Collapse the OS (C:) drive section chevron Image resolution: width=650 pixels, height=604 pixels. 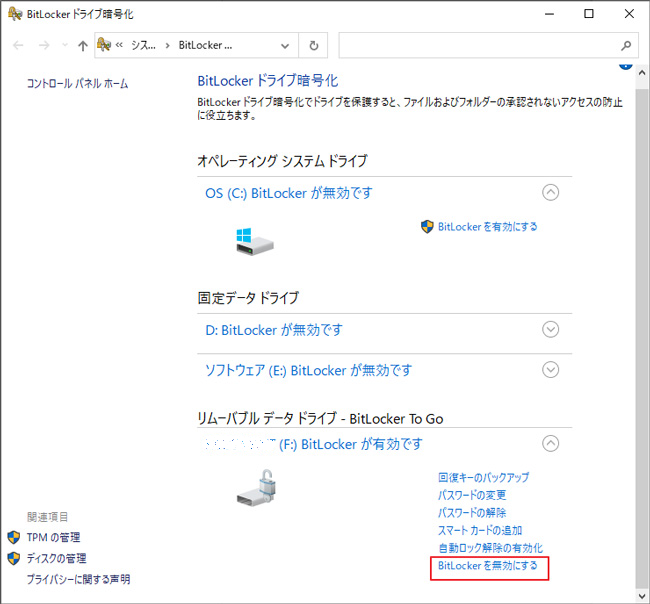(551, 192)
